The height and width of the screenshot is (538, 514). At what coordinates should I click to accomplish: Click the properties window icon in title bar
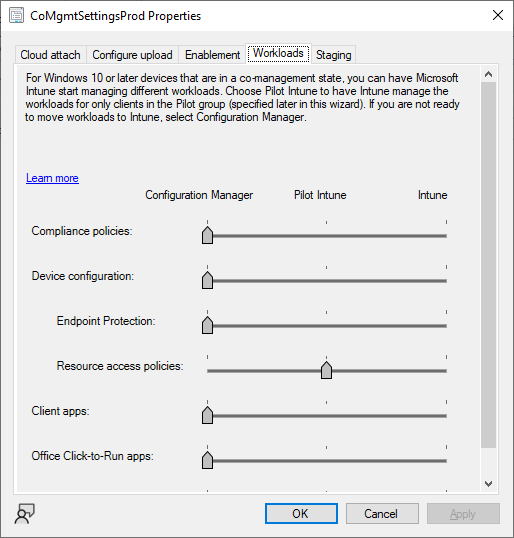tap(16, 16)
